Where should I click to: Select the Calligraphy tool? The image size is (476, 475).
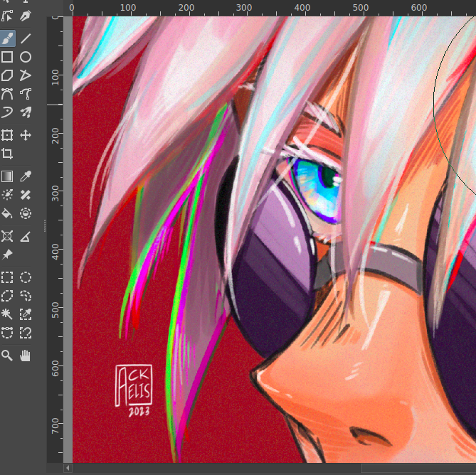[26, 16]
